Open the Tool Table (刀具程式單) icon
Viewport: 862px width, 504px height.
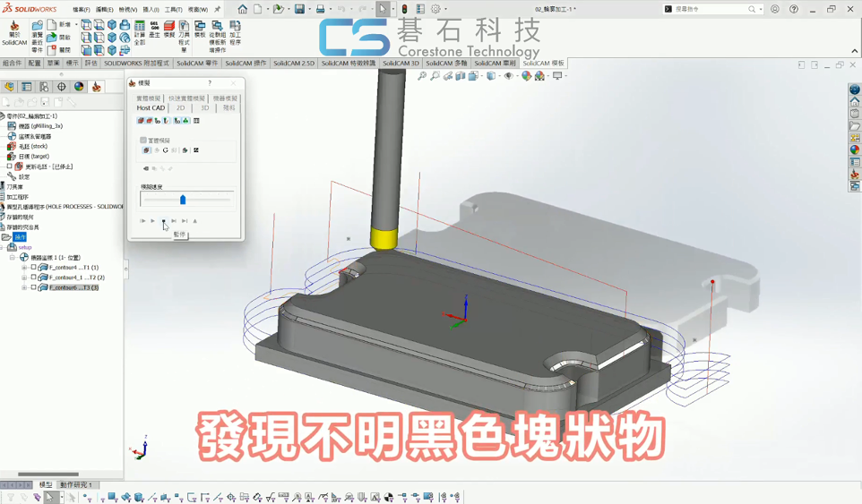point(184,36)
